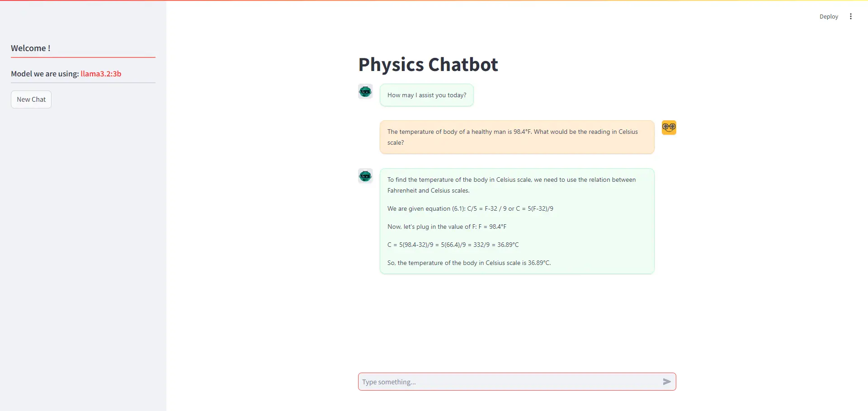Select the Celsius conversion answer bubble
Viewport: 868px width, 411px height.
pos(517,221)
